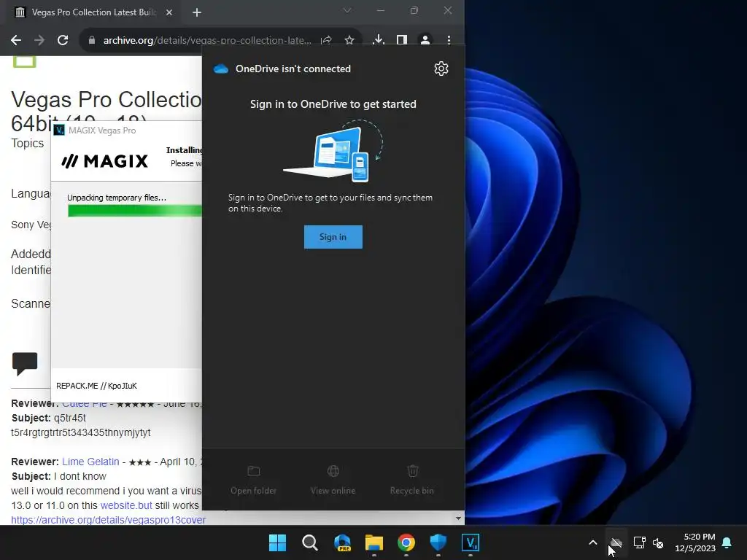The width and height of the screenshot is (747, 560).
Task: Open Google Chrome from taskbar
Action: (x=406, y=542)
